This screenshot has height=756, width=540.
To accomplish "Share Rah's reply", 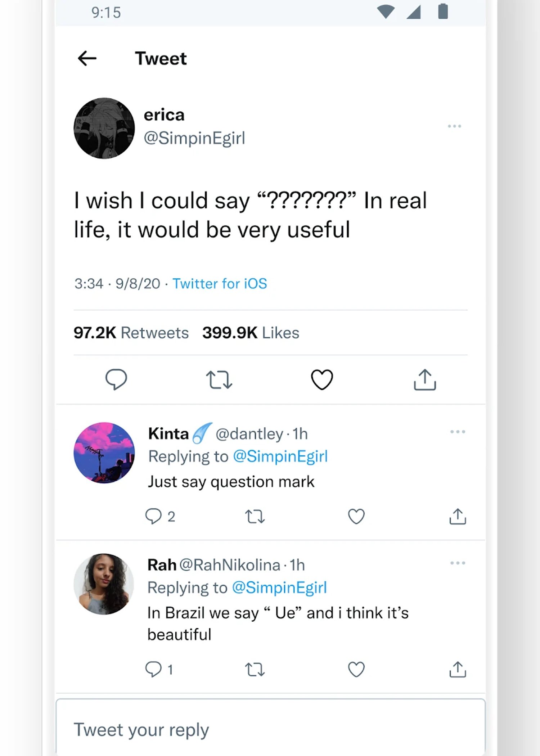I will [x=458, y=669].
